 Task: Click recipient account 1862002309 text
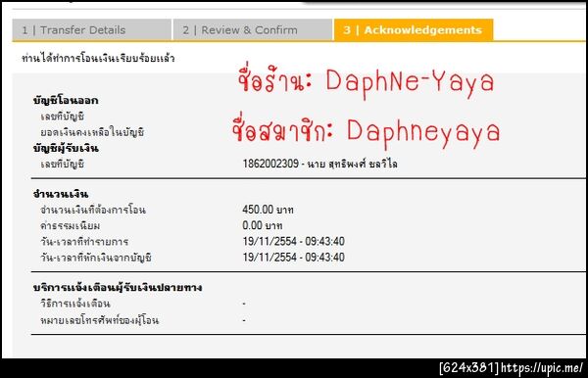point(319,164)
